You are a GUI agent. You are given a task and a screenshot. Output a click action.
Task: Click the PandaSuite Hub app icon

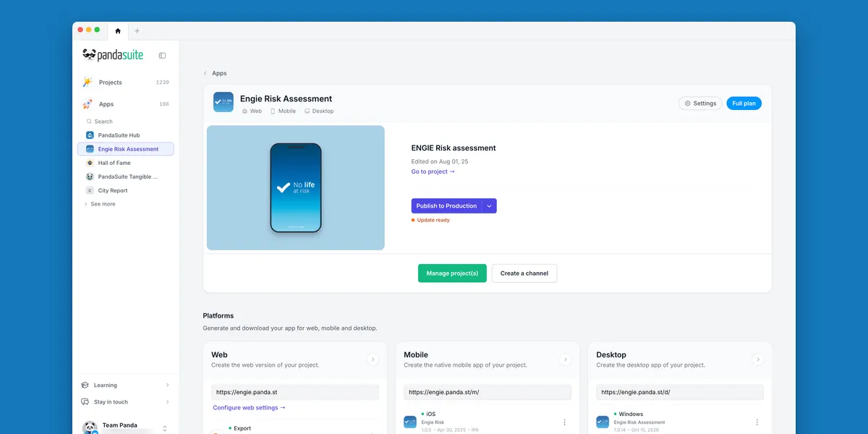[x=90, y=135]
